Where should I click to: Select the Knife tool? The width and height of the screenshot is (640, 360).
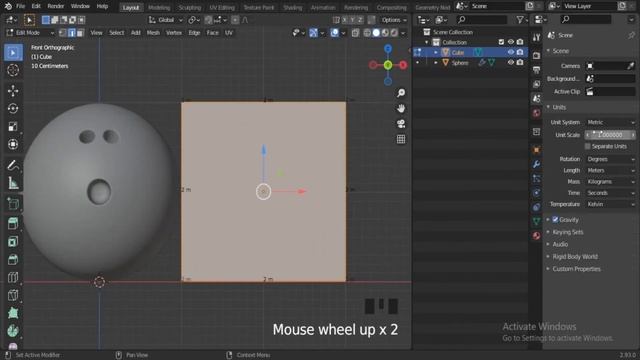(x=13, y=295)
